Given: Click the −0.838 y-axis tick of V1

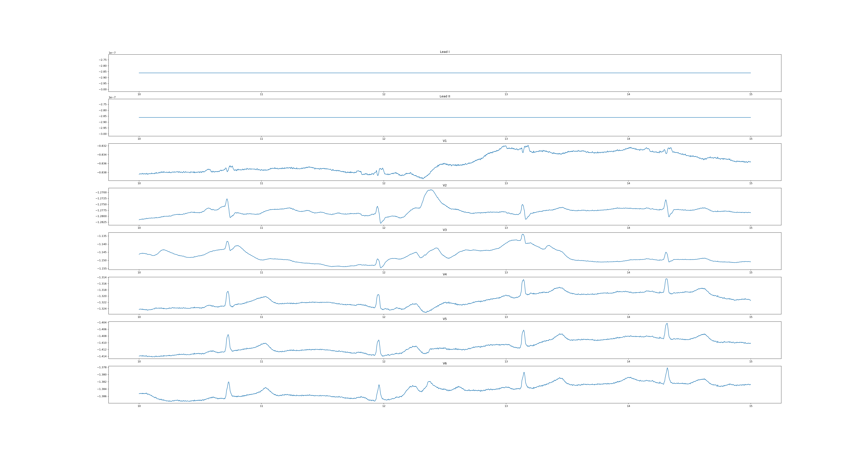Looking at the screenshot, I should (102, 173).
